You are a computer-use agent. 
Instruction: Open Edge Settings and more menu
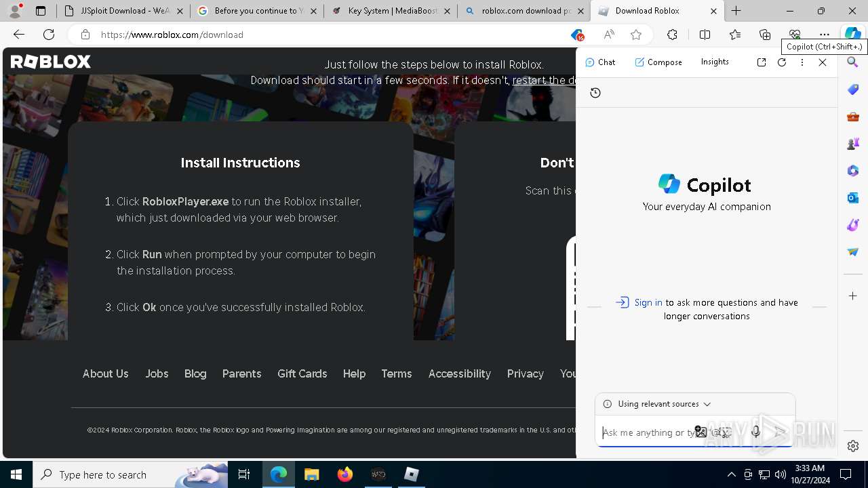pos(825,35)
